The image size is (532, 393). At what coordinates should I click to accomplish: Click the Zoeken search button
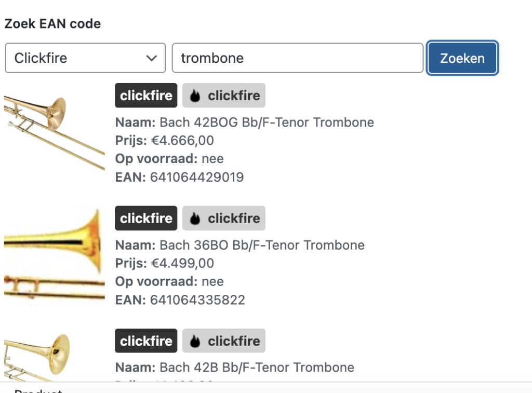[462, 58]
